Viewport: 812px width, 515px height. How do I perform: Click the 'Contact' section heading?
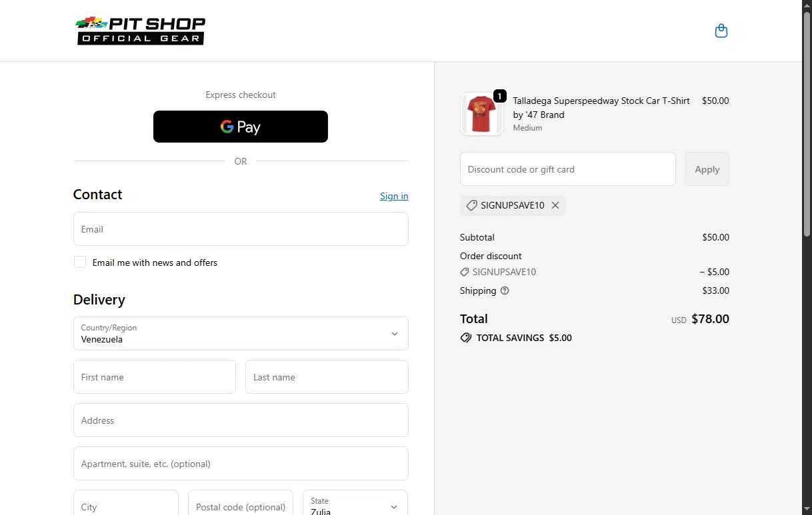point(97,195)
